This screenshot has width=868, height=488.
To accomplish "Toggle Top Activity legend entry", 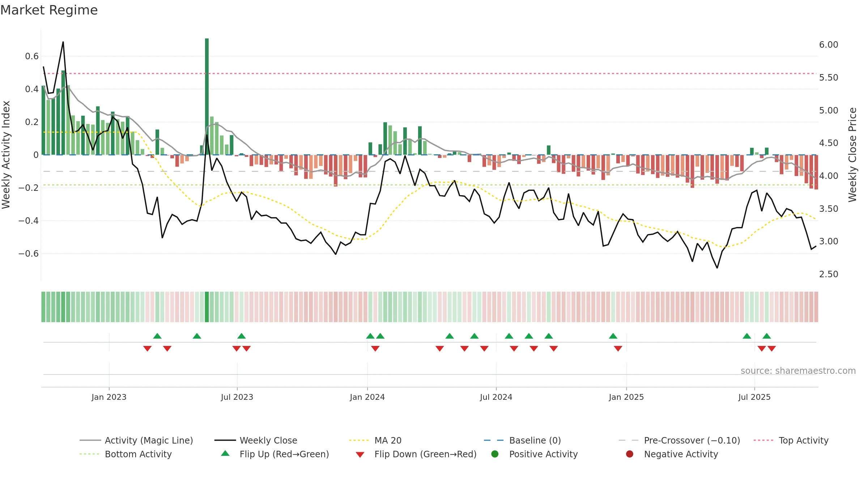I will point(791,440).
